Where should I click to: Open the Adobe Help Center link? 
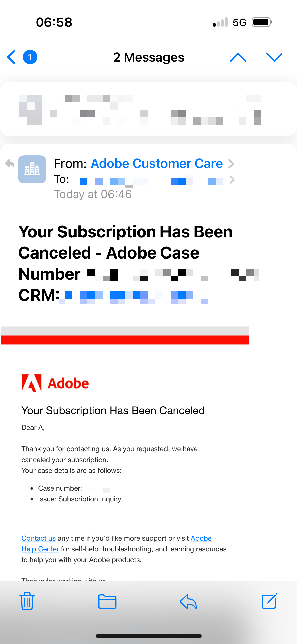[x=117, y=543]
